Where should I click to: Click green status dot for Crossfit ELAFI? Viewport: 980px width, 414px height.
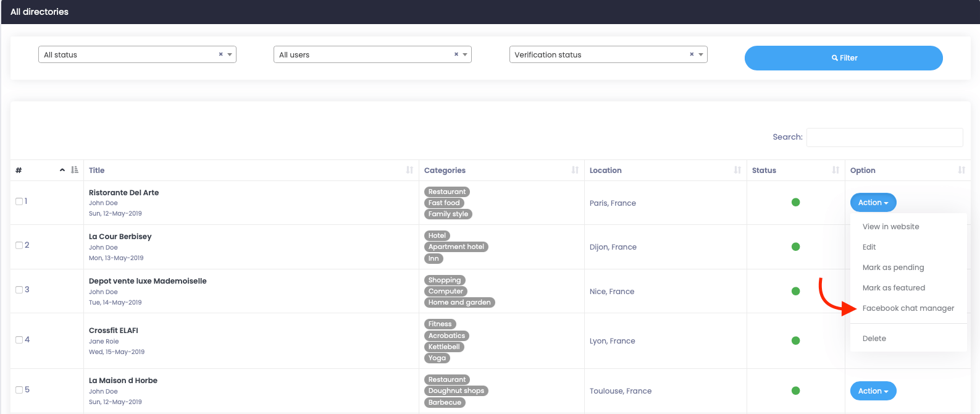pyautogui.click(x=795, y=340)
